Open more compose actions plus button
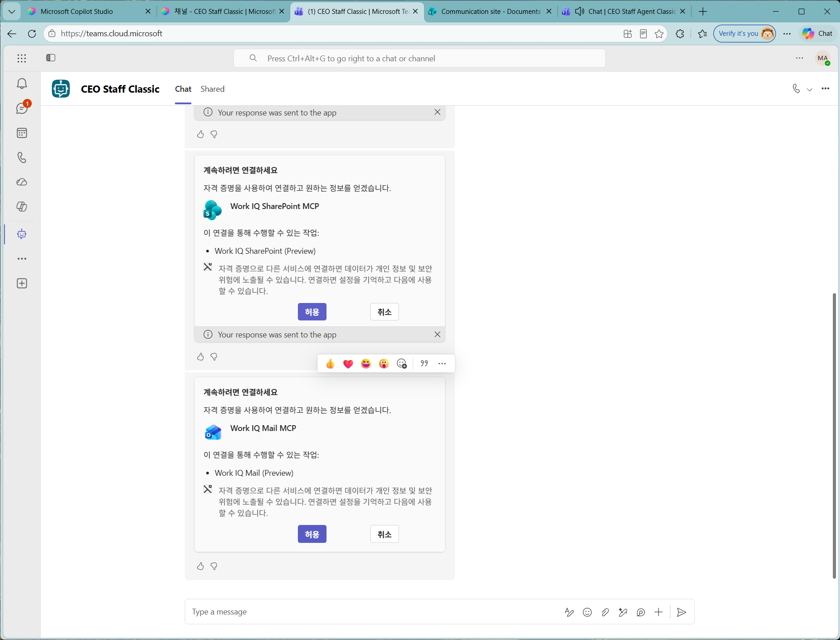 (658, 612)
